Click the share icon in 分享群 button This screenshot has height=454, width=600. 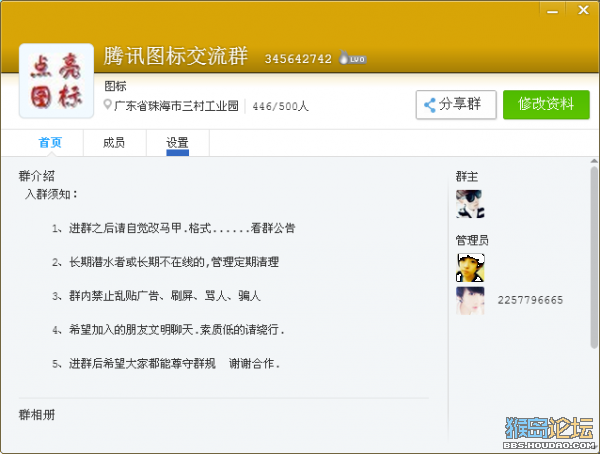(430, 105)
